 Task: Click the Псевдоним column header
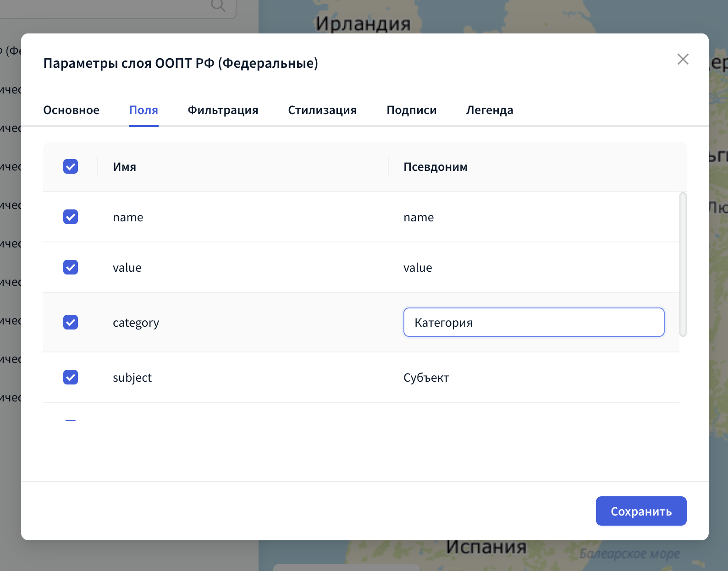tap(435, 167)
